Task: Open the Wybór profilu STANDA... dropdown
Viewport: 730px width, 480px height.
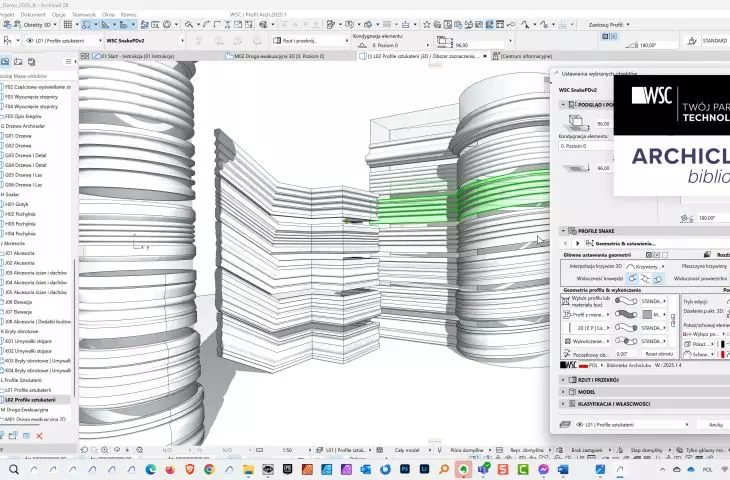Action: (654, 301)
